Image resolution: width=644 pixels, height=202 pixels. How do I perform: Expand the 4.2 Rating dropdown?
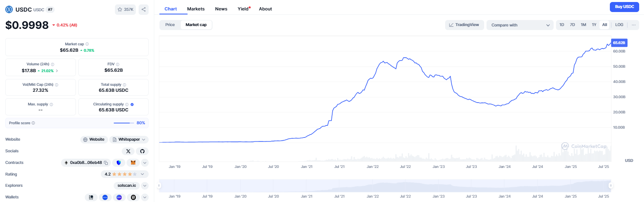(125, 174)
